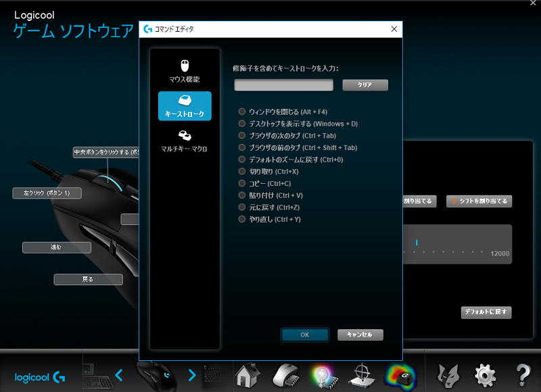Click the キャンセル cancel button
The image size is (541, 392).
[360, 335]
